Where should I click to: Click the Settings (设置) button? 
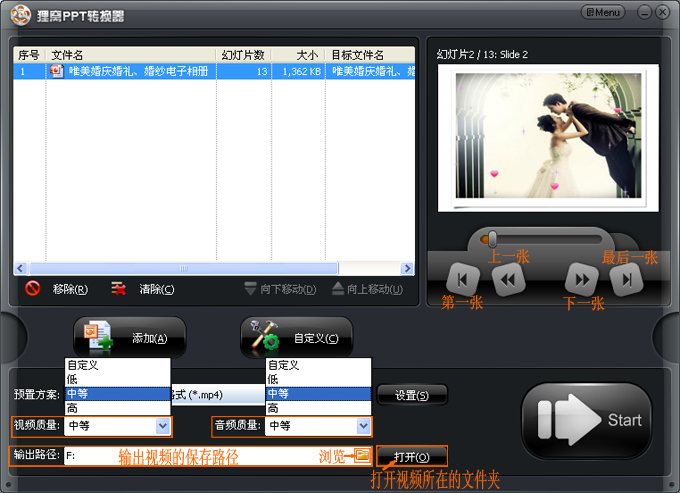(x=412, y=395)
